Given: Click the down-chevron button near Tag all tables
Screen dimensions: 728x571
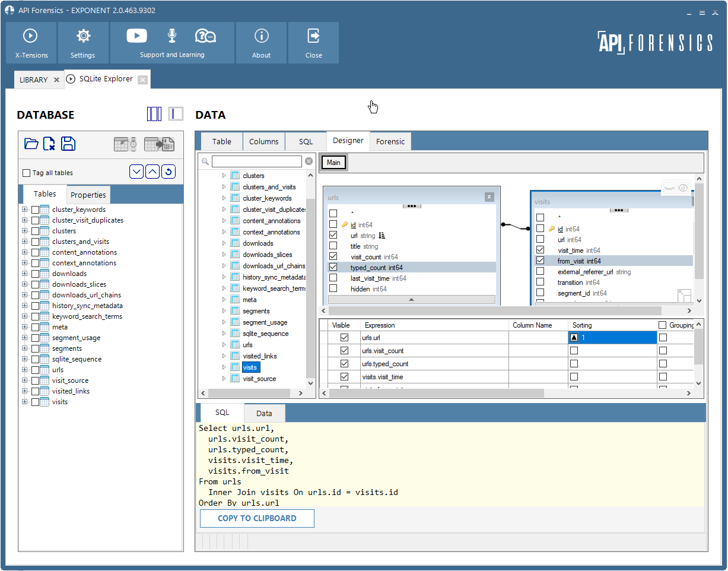Looking at the screenshot, I should pyautogui.click(x=136, y=172).
